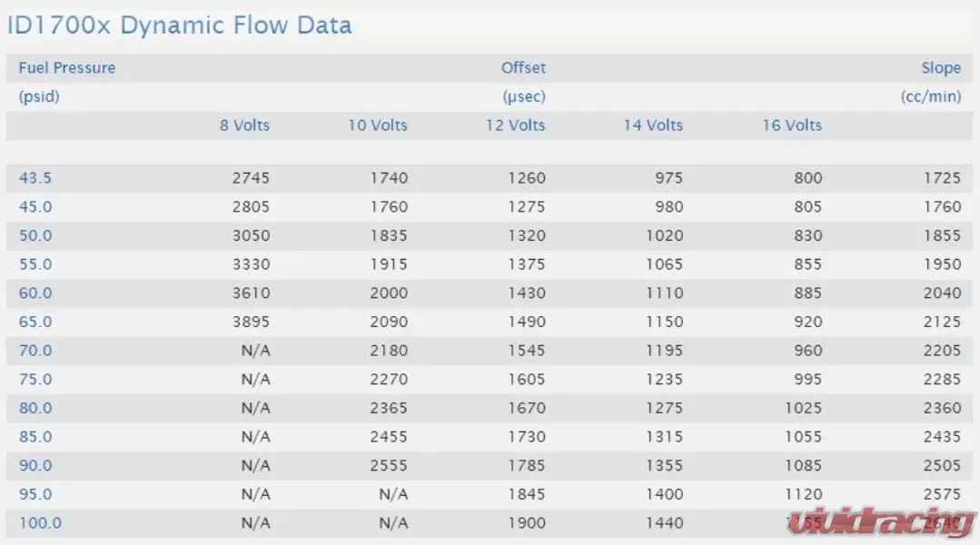Click the ID1700x Dynamic Flow Data heading
Viewport: 980px width, 545px height.
click(x=179, y=25)
